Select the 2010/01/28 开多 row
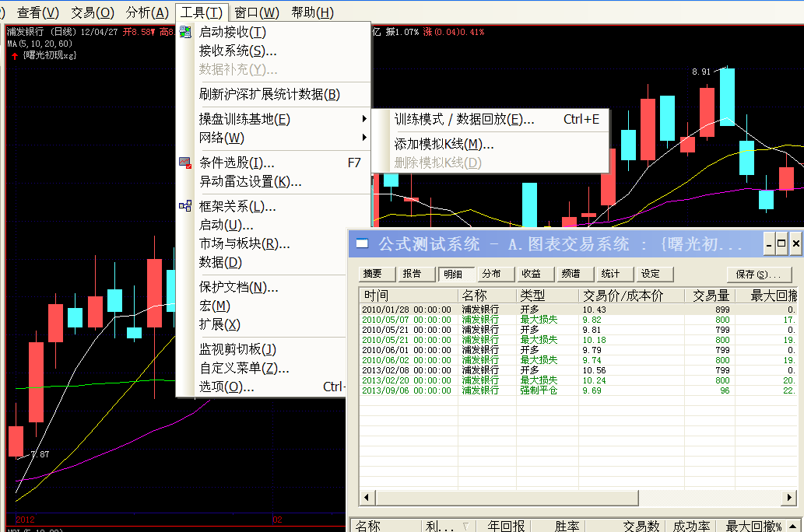 (578, 310)
